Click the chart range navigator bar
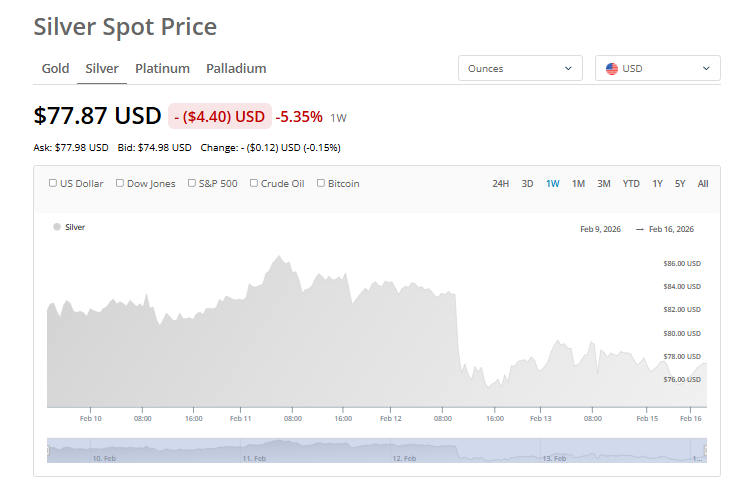Viewport: 742px width, 489px height. pos(376,451)
